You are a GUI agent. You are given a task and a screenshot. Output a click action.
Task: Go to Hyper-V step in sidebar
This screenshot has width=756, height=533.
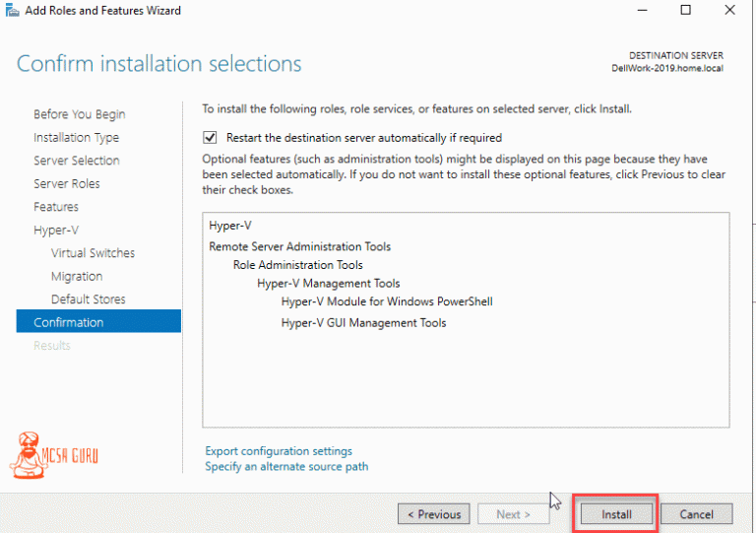(56, 231)
